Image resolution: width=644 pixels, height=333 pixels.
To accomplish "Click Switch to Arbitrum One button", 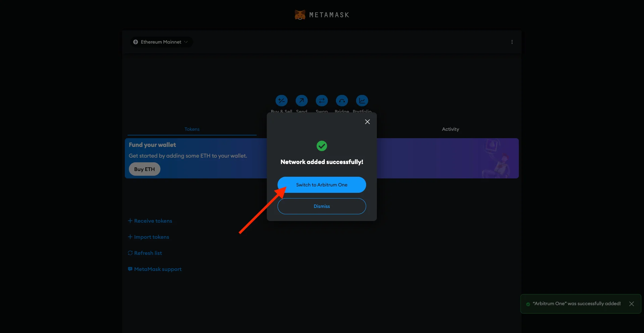I will (322, 185).
